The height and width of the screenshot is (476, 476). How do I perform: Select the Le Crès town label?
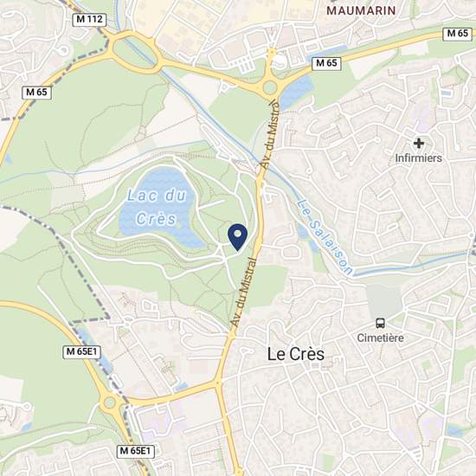[x=296, y=354]
